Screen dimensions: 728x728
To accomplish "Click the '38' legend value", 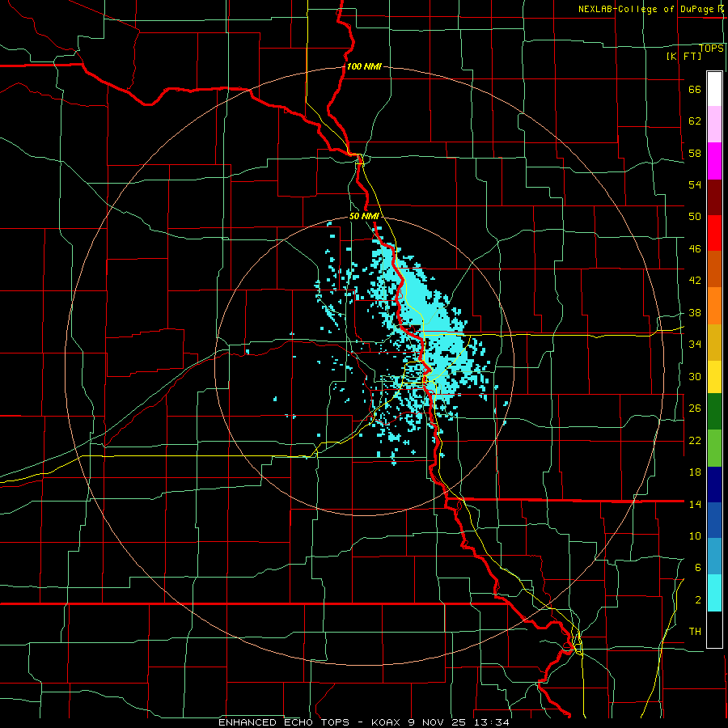I will (x=695, y=313).
